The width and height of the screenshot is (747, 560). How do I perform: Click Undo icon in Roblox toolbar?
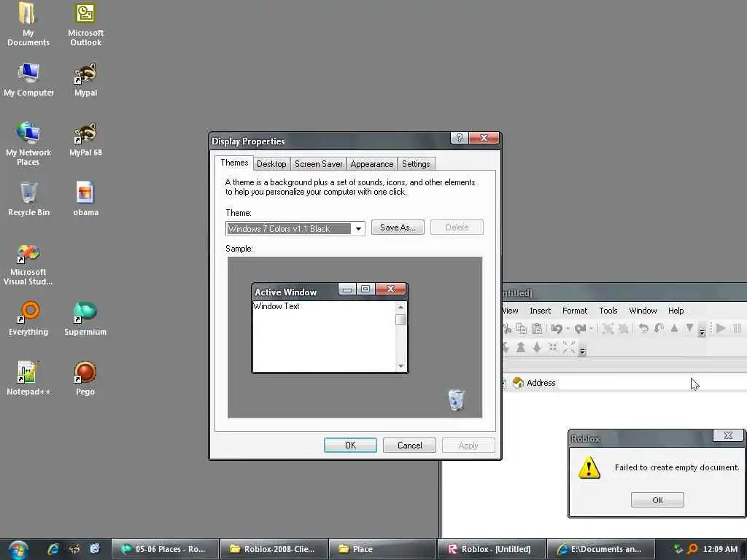coord(557,329)
